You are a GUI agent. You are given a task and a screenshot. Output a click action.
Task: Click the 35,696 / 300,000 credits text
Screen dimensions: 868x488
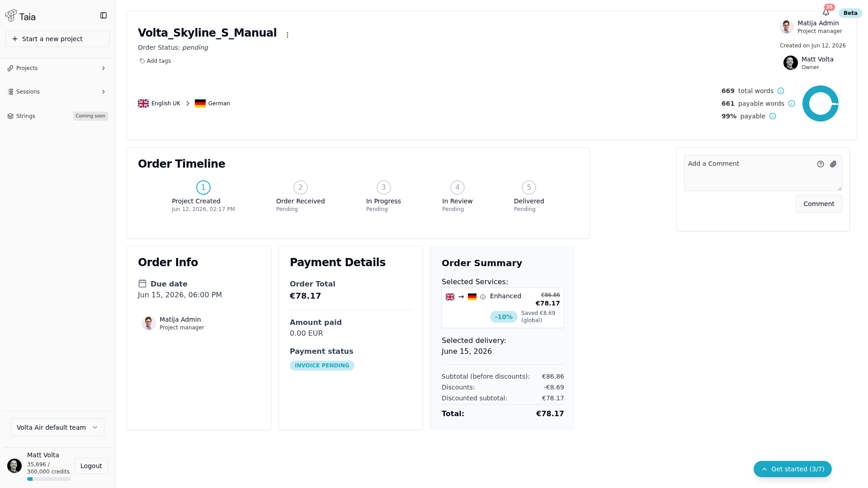[48, 468]
